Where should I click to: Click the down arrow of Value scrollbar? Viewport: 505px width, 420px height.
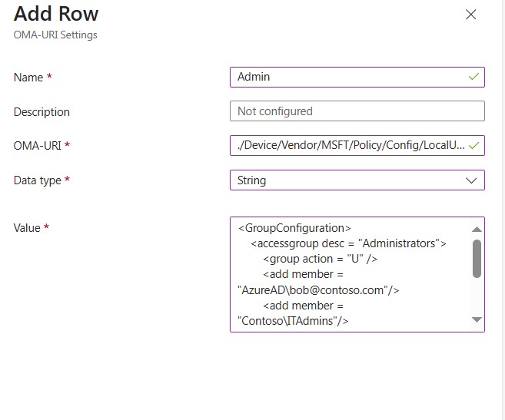pyautogui.click(x=477, y=319)
